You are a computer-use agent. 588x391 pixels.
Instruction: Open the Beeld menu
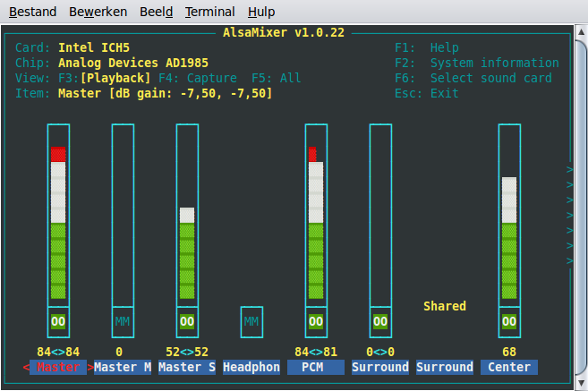tap(156, 13)
